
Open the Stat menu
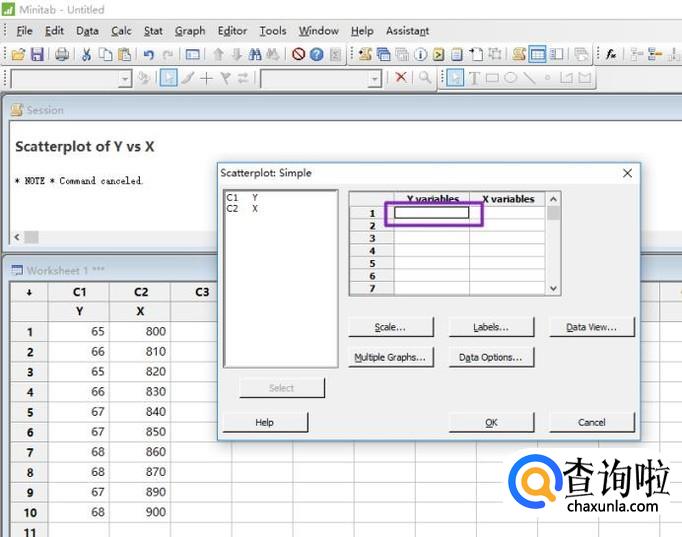click(x=153, y=31)
